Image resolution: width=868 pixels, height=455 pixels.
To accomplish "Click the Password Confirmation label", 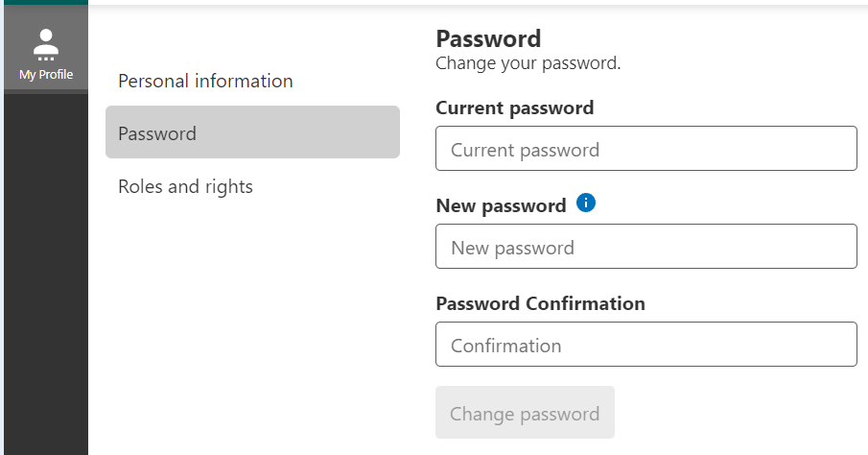I will point(540,303).
